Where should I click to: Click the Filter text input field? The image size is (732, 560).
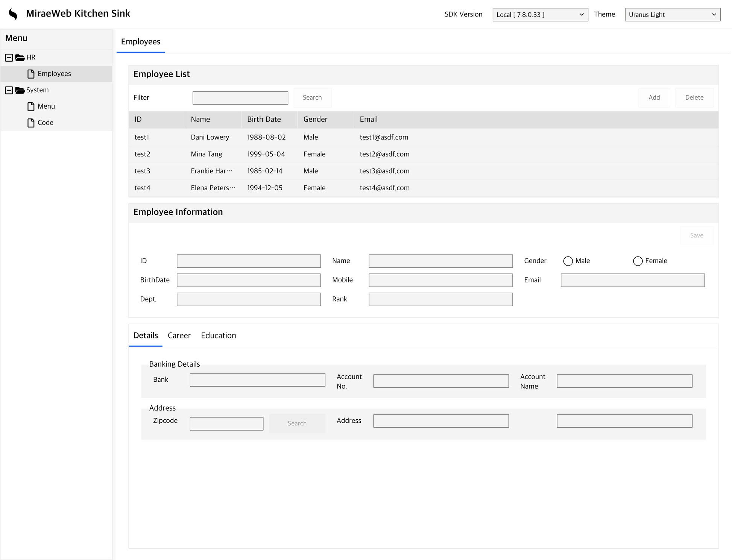coord(240,98)
